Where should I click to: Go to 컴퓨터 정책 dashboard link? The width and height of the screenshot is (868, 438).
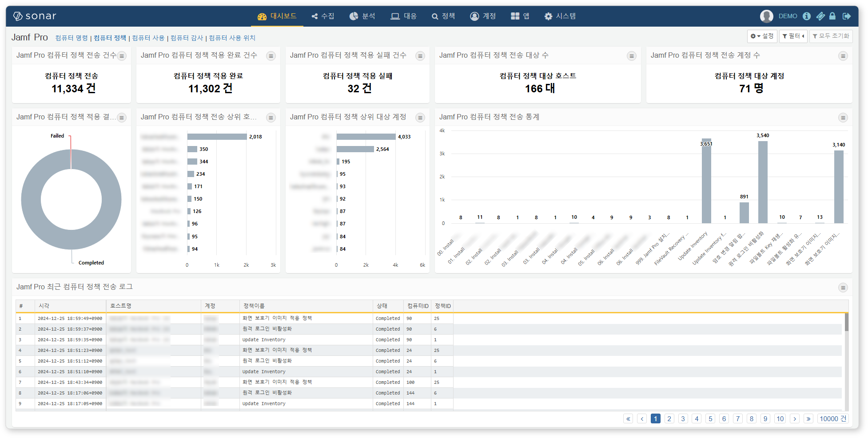(x=110, y=38)
